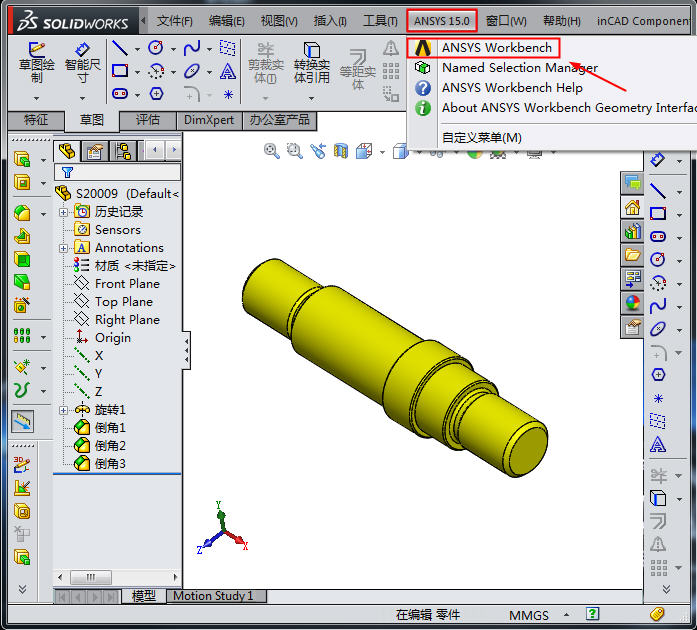
Task: Select Named Selection Manager menu entry
Action: click(x=519, y=67)
